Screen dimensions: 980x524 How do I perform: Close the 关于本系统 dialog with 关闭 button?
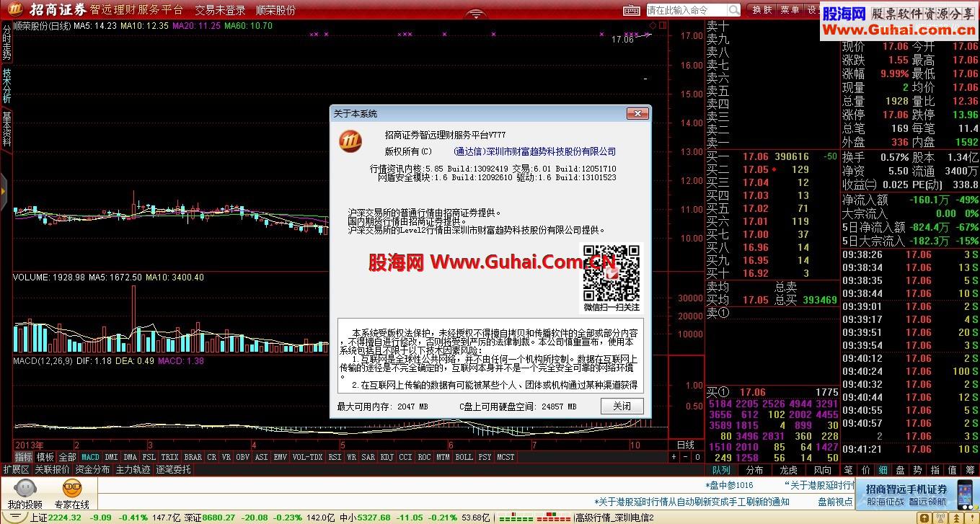(x=622, y=407)
